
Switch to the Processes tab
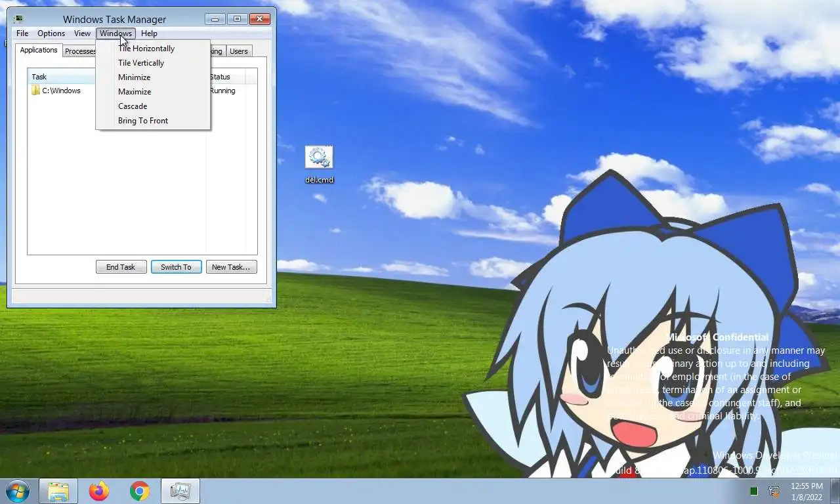tap(79, 51)
